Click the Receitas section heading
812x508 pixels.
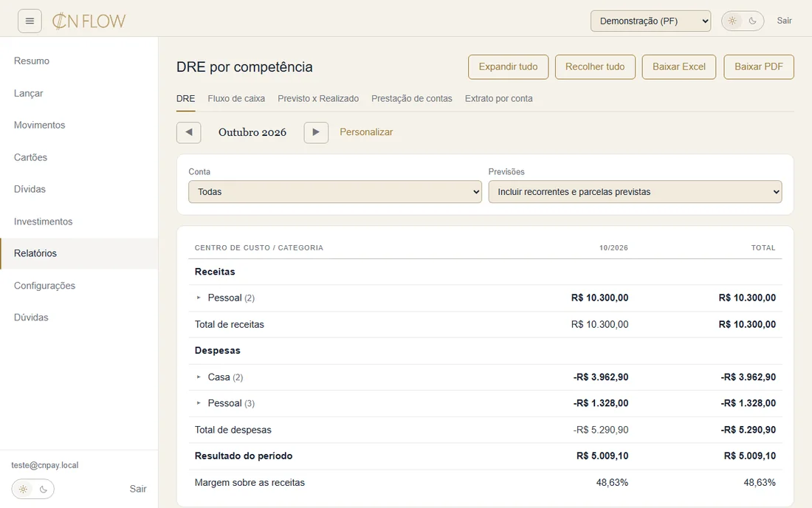click(215, 272)
